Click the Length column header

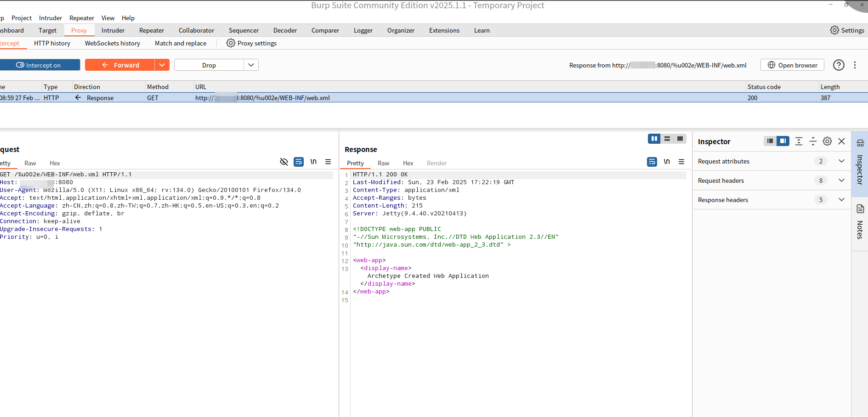tap(843, 87)
